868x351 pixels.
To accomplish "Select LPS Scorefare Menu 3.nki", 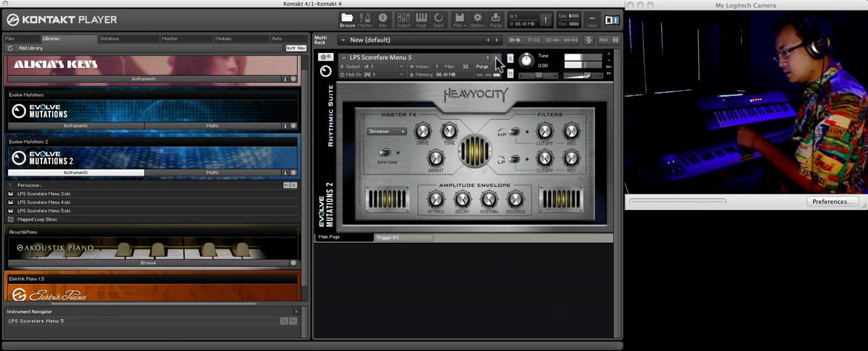I will coord(44,194).
